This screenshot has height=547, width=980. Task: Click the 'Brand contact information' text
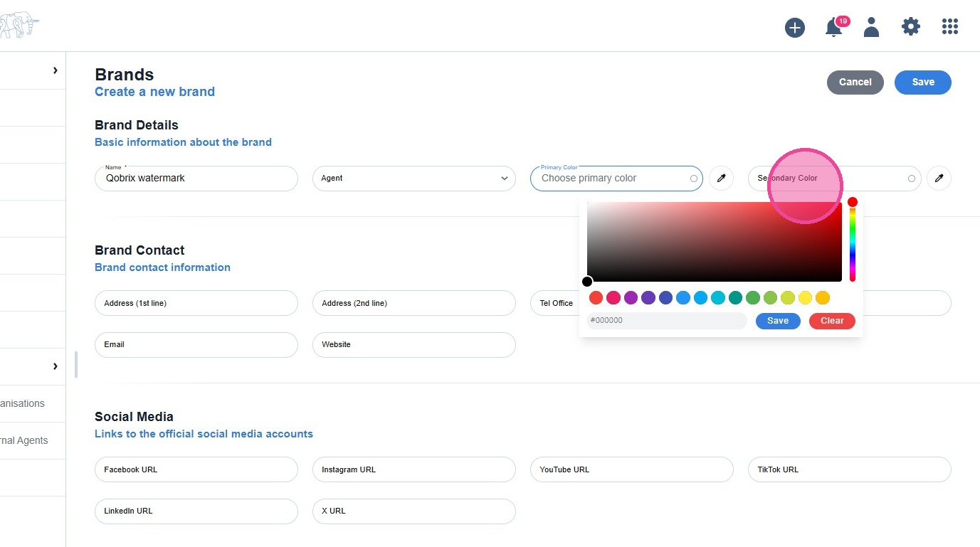pyautogui.click(x=162, y=267)
